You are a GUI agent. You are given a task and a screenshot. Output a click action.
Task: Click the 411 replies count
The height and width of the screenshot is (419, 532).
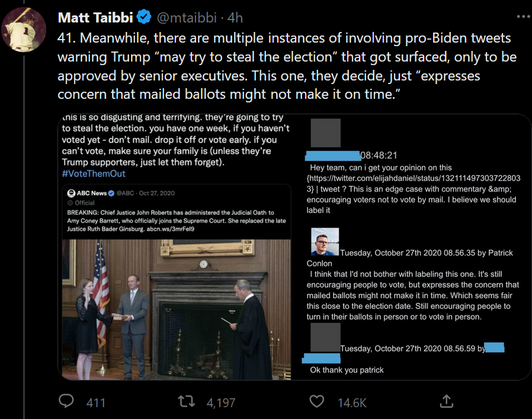95,402
